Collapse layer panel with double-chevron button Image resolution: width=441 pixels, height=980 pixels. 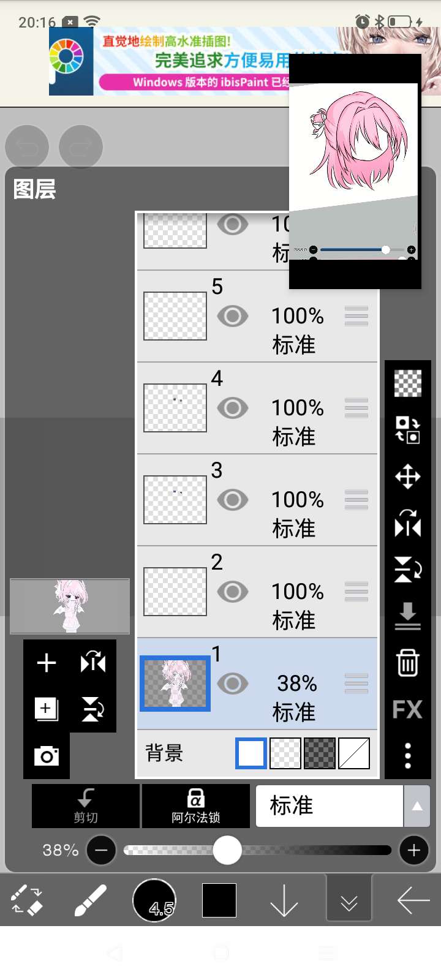tap(349, 900)
